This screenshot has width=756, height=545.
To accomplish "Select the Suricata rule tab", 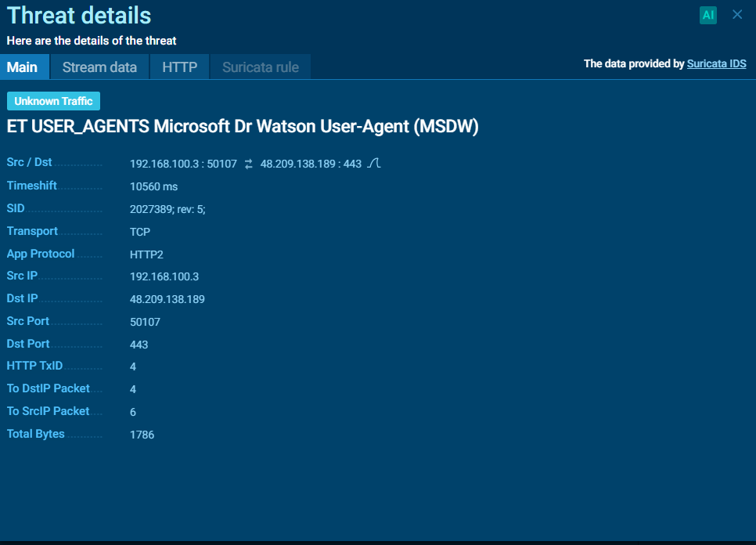I will point(261,67).
